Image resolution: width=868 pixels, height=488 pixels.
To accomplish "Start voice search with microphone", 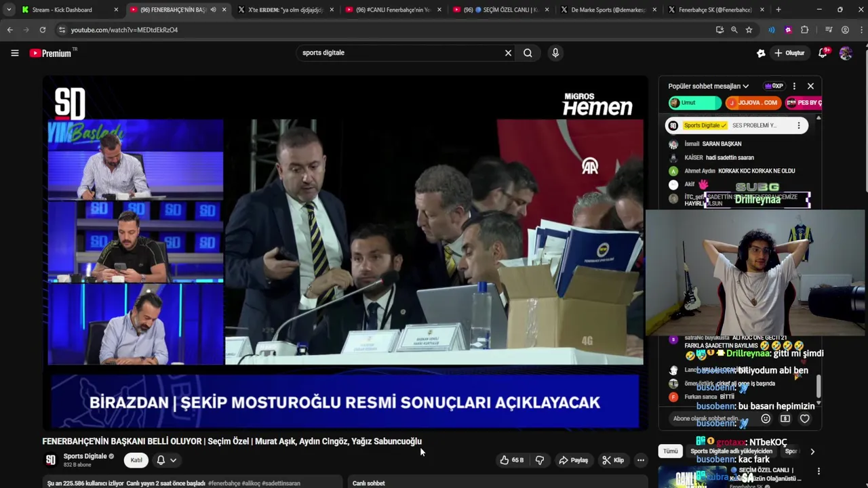I will click(x=555, y=53).
